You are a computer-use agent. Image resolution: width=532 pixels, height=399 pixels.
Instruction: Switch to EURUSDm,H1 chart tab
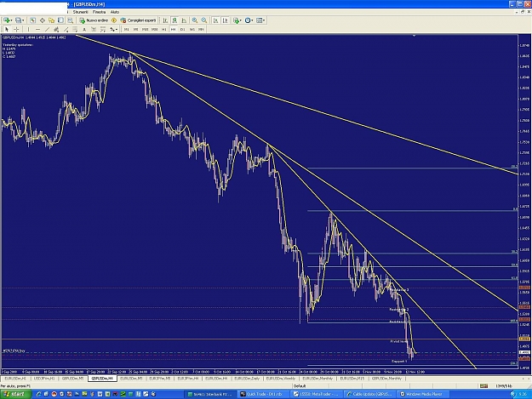15,378
